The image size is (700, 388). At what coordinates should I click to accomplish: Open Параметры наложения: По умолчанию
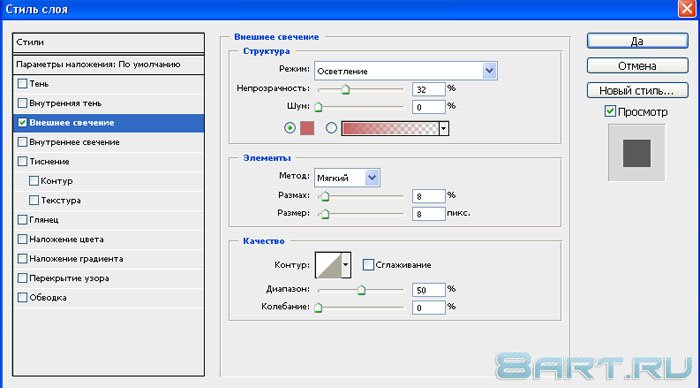108,64
